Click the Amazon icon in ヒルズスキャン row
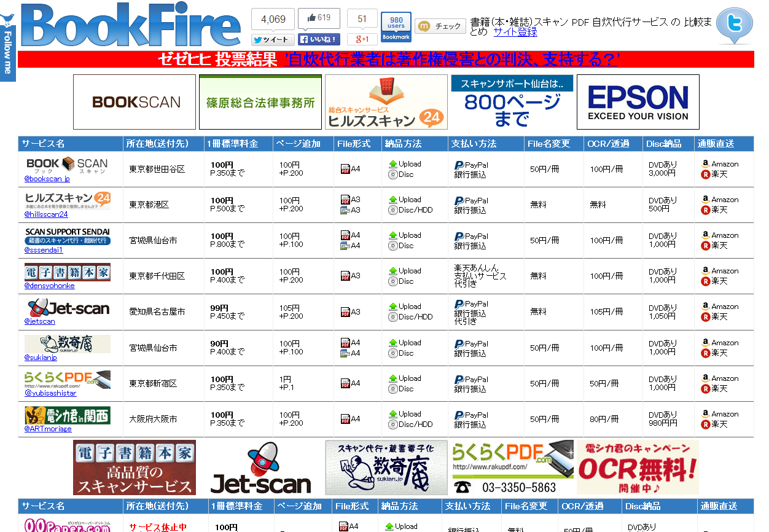The width and height of the screenshot is (769, 532). [706, 200]
